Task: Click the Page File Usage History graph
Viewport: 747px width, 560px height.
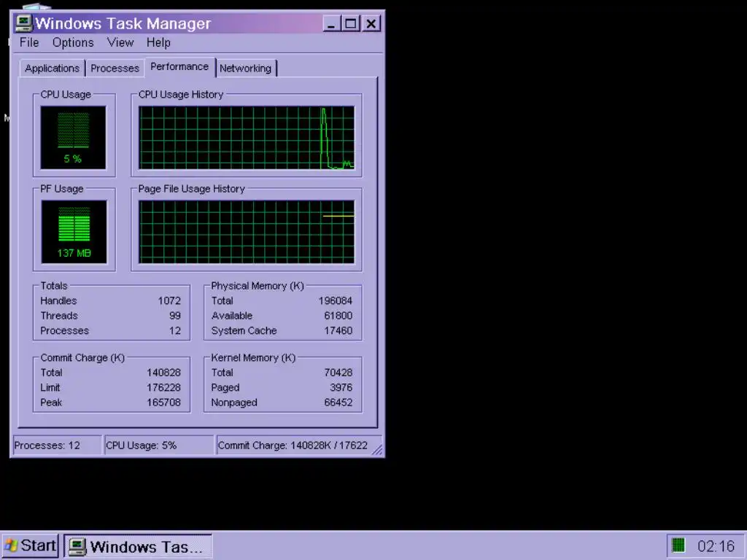Action: (247, 232)
